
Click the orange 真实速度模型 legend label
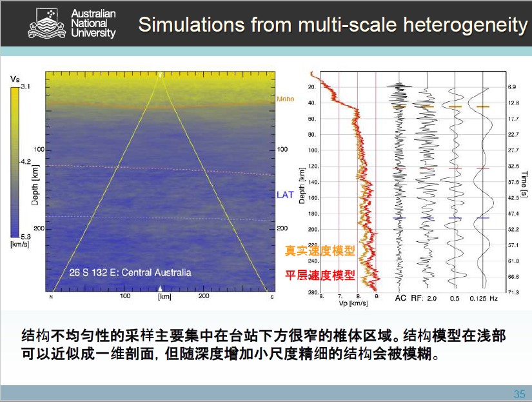pyautogui.click(x=320, y=251)
